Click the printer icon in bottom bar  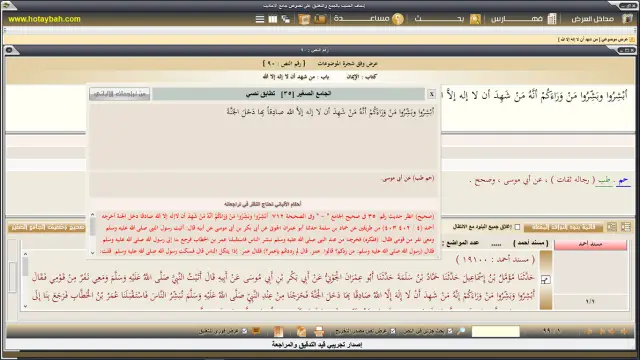[x=319, y=331]
